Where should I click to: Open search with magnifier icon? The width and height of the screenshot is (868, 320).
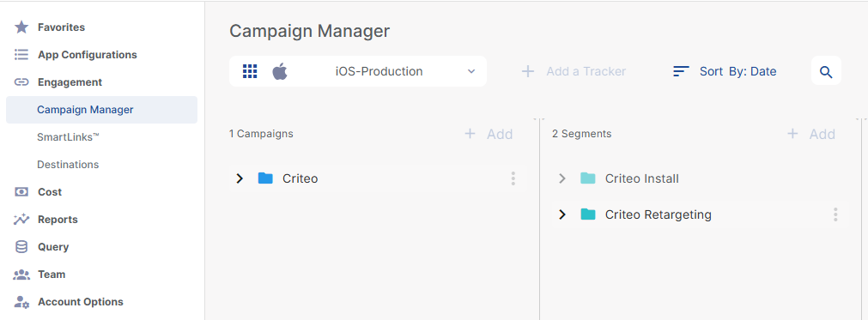[826, 71]
